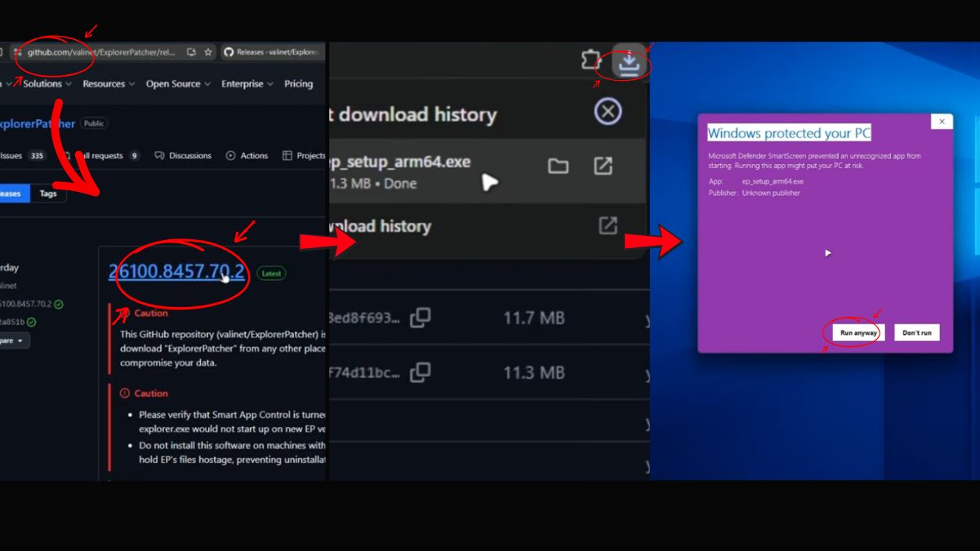Copy the F74d11bc hash with its copy icon
Screen dimensions: 980x551
click(x=420, y=373)
